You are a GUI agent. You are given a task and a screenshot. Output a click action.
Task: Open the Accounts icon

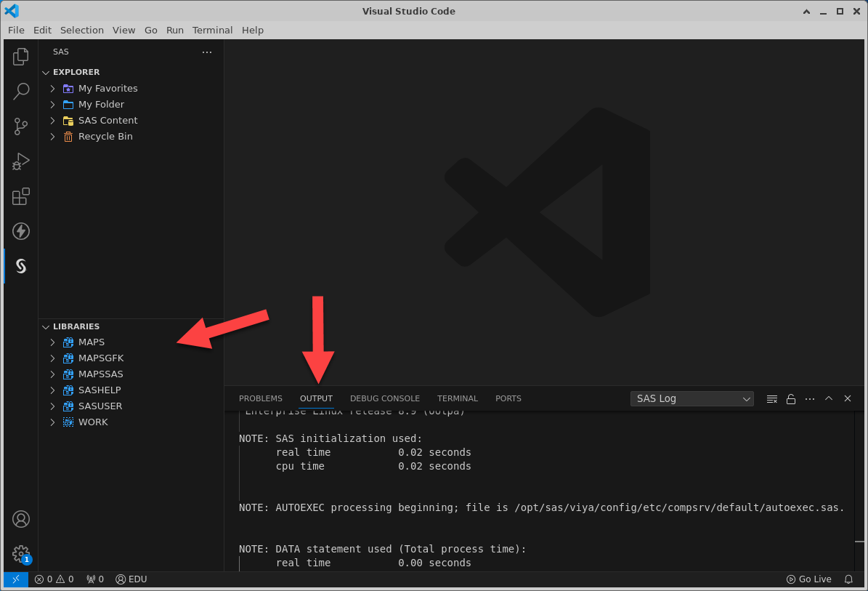[x=21, y=519]
